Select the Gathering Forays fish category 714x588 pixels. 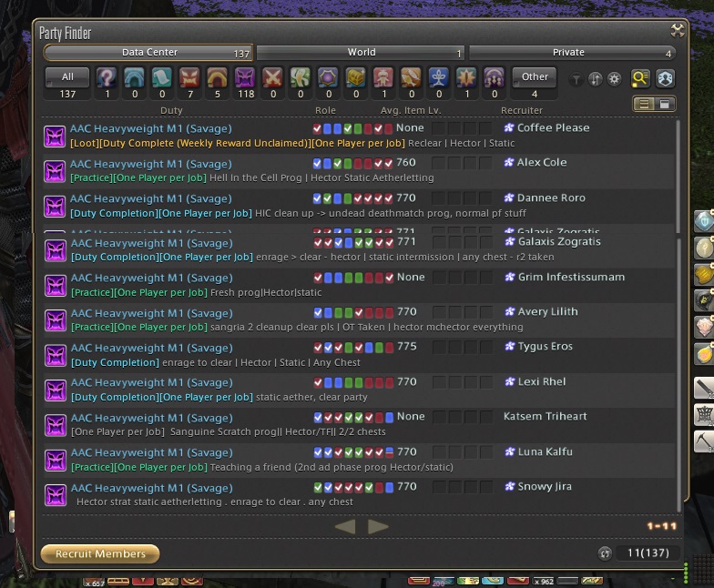click(411, 77)
